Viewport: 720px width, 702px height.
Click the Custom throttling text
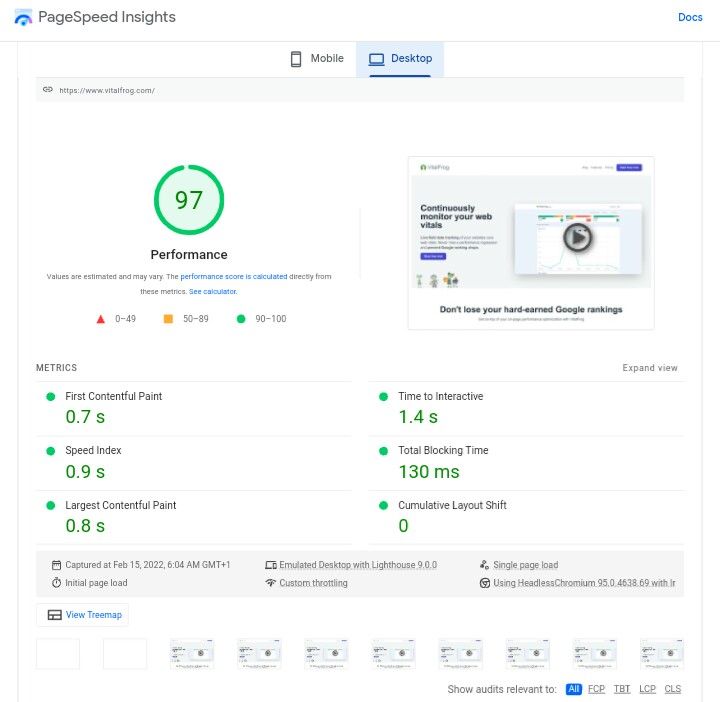[313, 583]
